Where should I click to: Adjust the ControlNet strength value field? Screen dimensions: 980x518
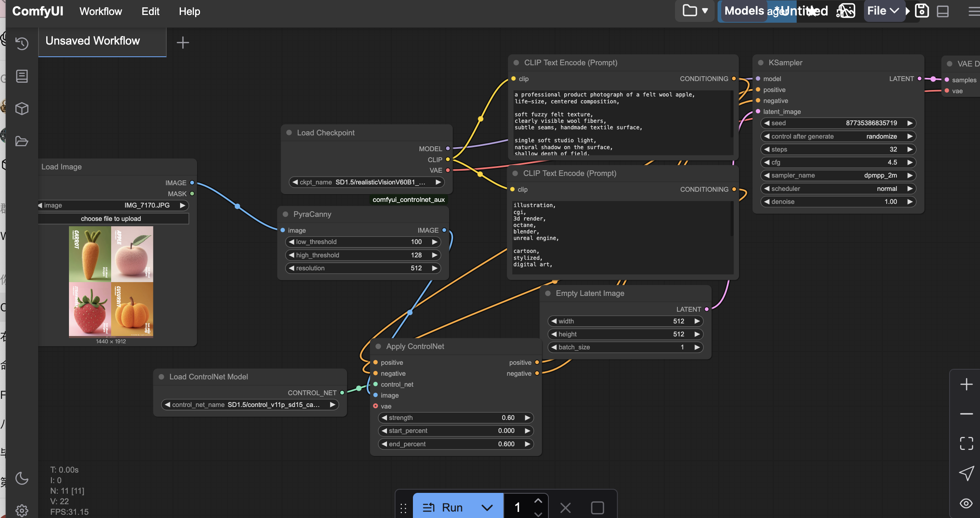point(456,417)
